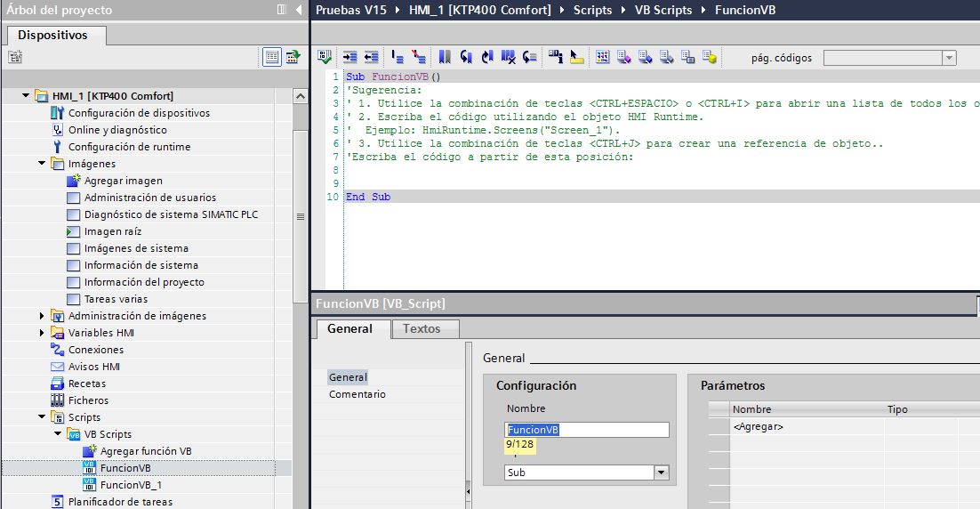Viewport: 980px width, 509px height.
Task: Select FuncionVB_1 script in tree
Action: tap(131, 485)
